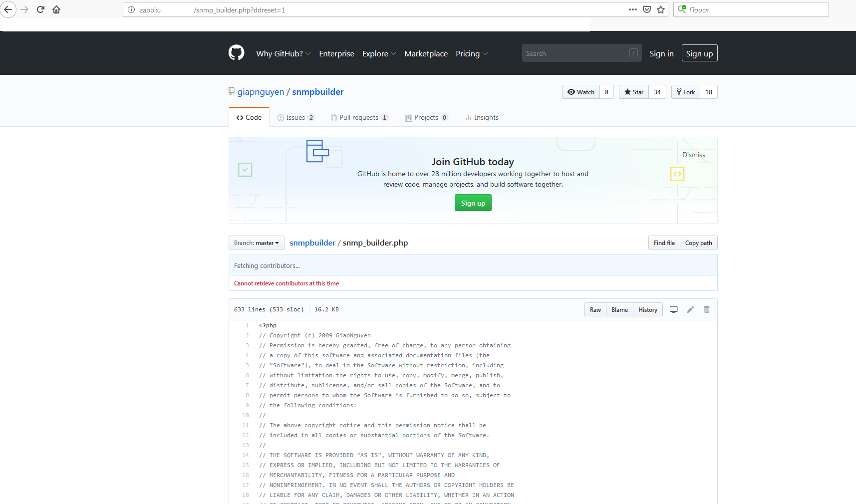Edit file using the pencil icon
Image resolution: width=856 pixels, height=504 pixels.
pyautogui.click(x=690, y=309)
